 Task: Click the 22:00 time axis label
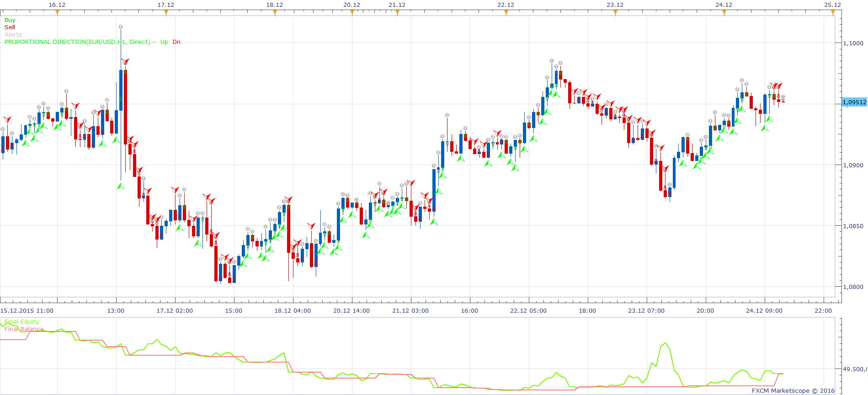click(823, 311)
